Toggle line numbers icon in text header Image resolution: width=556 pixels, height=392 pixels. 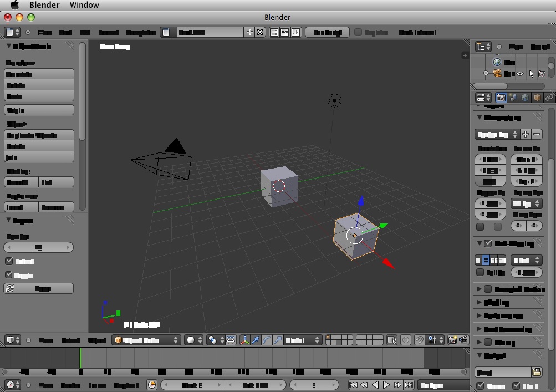click(x=274, y=32)
